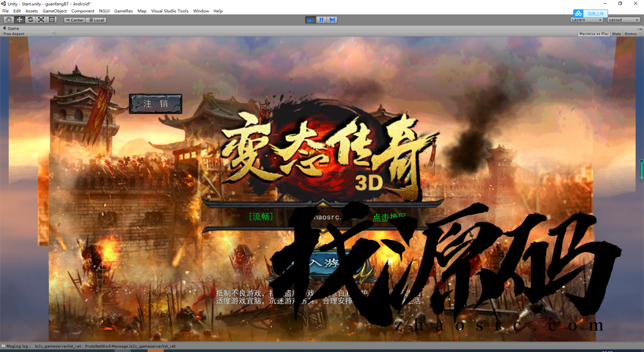Toggle handle rotation Local button
This screenshot has width=644, height=352.
click(x=96, y=20)
